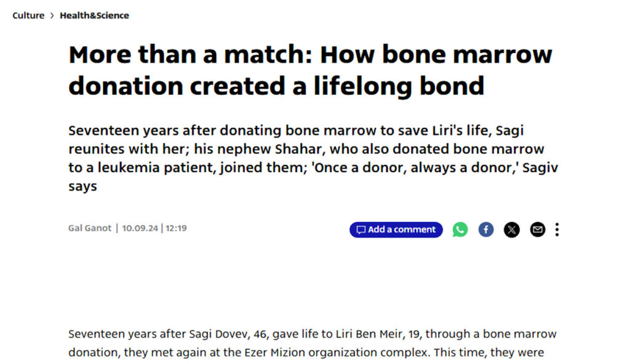
Task: Click the publish date 10.09.24
Action: tap(140, 228)
